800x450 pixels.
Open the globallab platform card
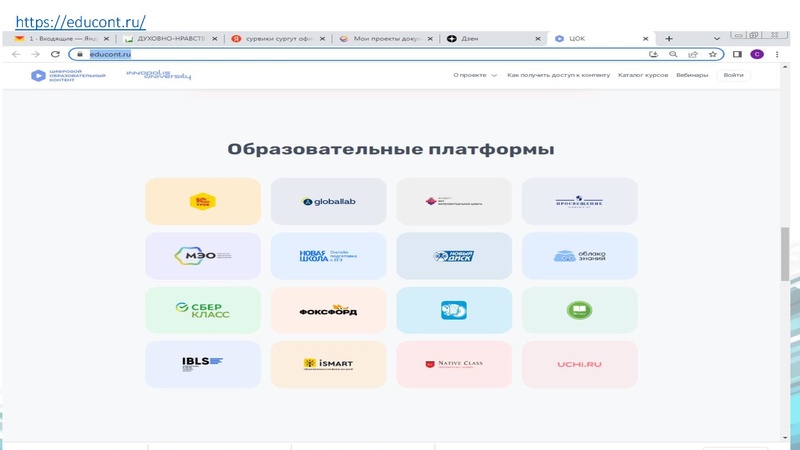[329, 202]
